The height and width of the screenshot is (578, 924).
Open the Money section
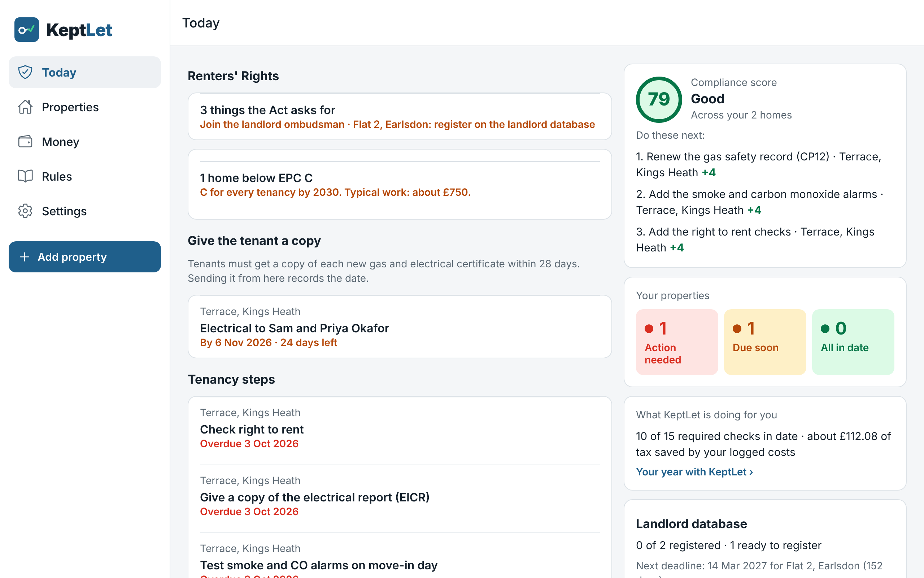85,142
